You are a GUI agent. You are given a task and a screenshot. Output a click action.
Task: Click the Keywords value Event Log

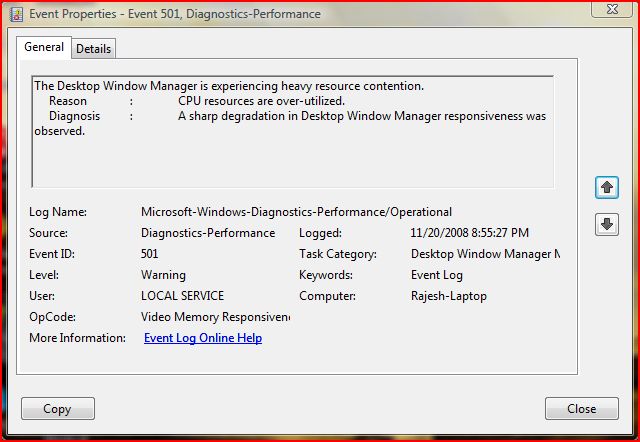coord(437,275)
